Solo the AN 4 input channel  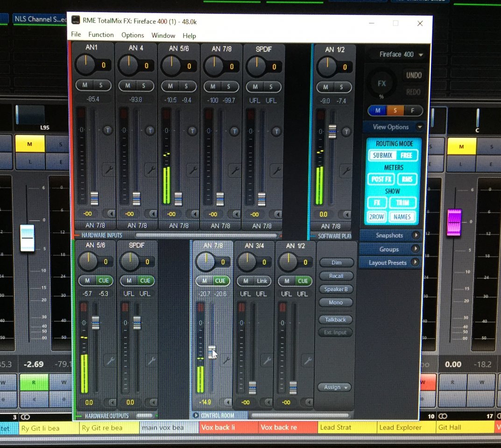(x=144, y=85)
